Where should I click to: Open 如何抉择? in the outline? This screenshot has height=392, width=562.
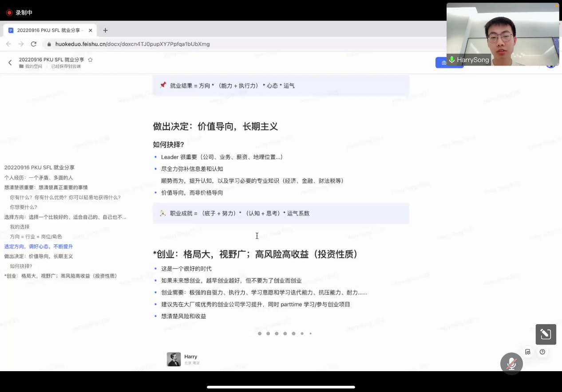(x=21, y=266)
